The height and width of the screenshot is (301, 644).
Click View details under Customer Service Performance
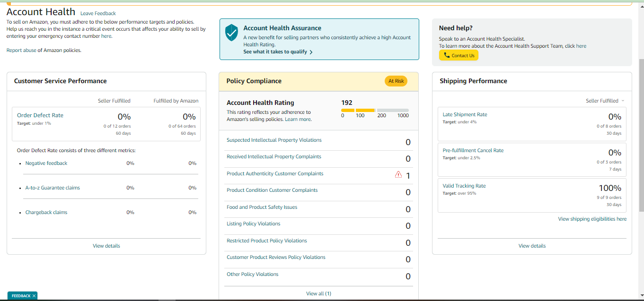click(x=106, y=246)
